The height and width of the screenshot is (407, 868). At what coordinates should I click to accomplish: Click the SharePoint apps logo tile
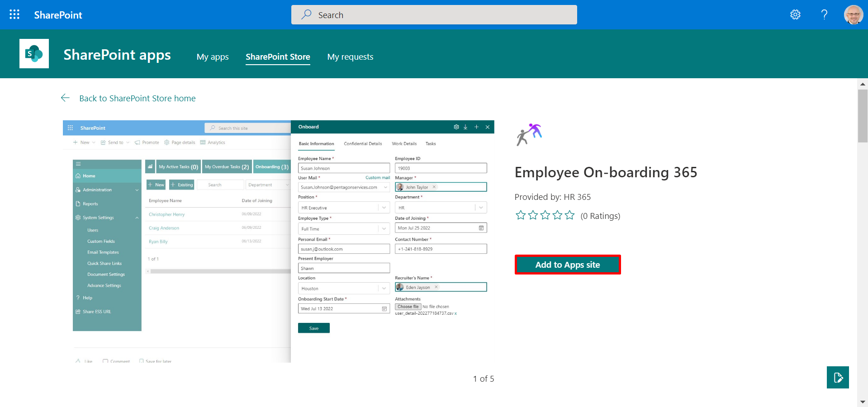(x=34, y=53)
